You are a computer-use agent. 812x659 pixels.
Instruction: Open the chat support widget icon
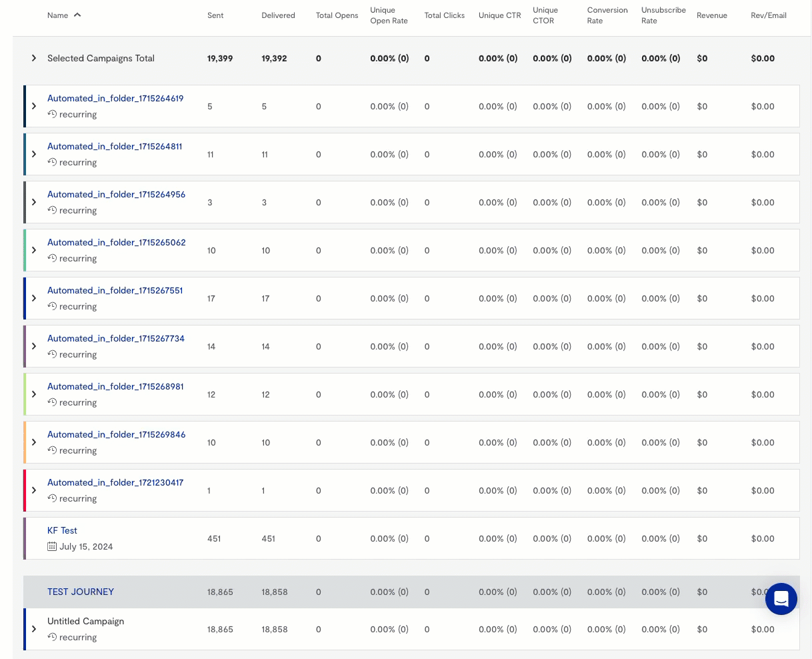click(x=781, y=598)
